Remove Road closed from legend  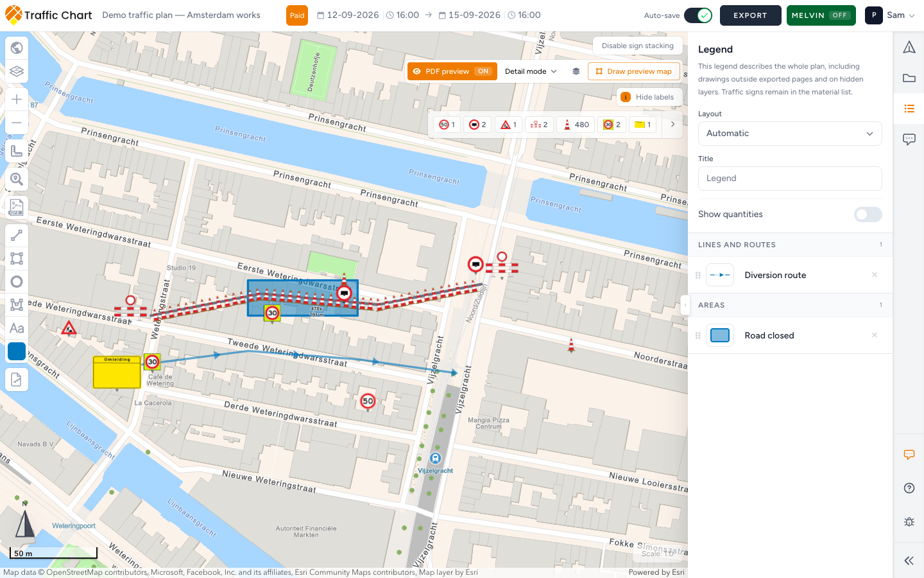(875, 335)
